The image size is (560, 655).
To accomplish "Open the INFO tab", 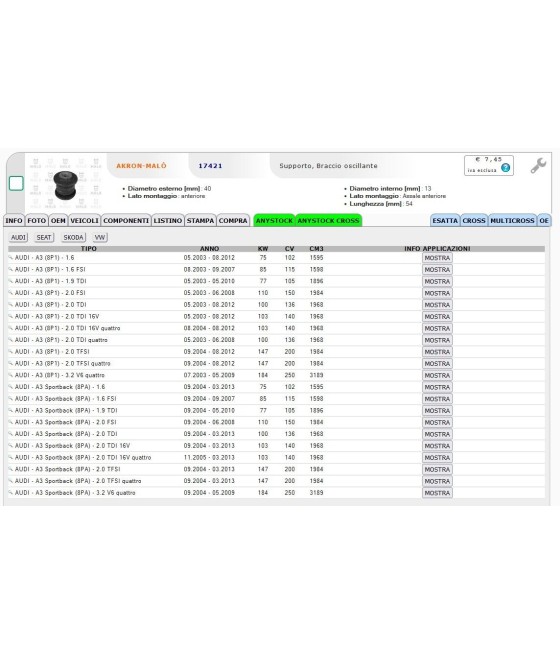I will [x=14, y=221].
